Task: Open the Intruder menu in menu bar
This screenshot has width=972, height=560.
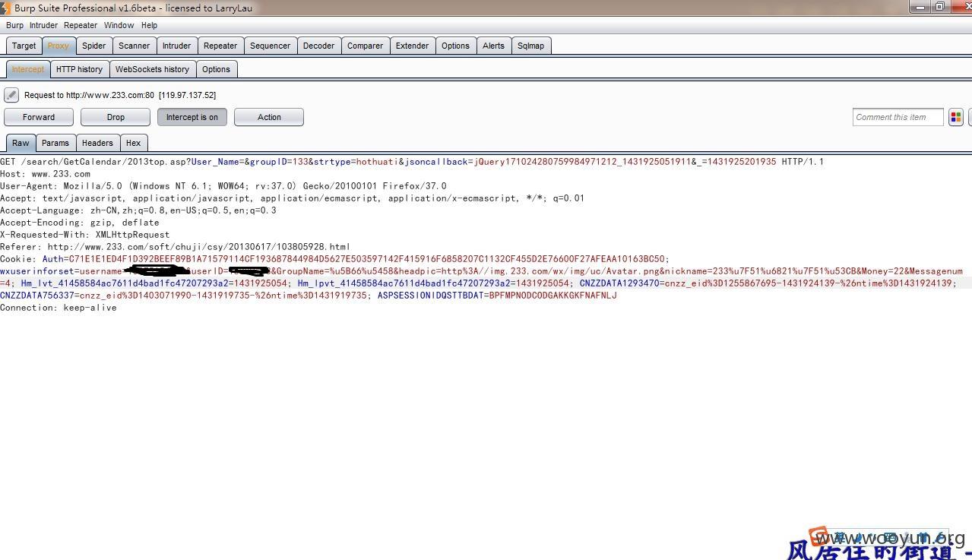Action: click(43, 25)
